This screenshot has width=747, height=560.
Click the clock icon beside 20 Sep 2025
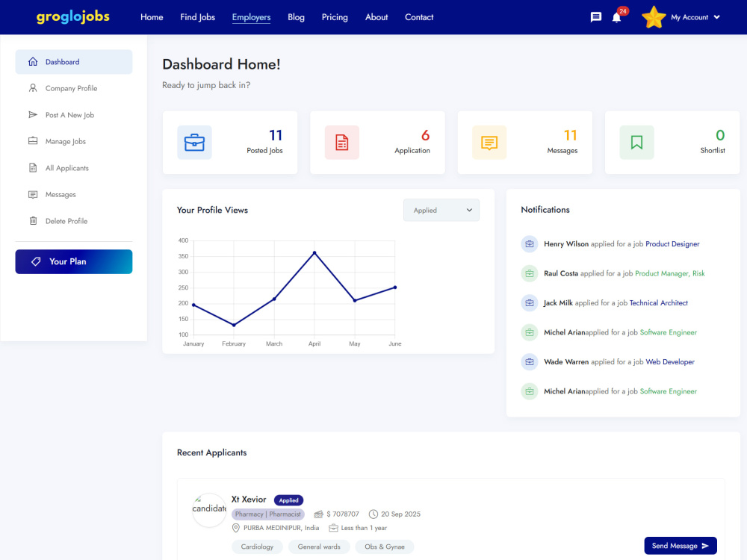click(373, 514)
